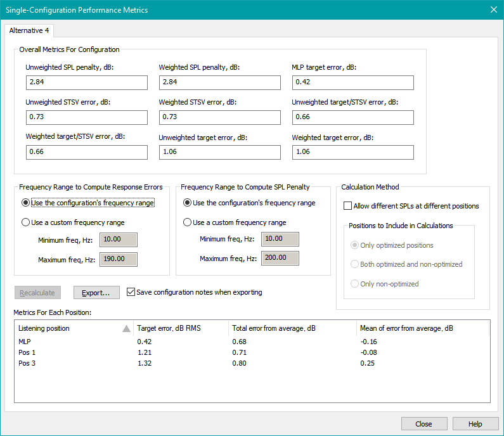This screenshot has height=436, width=504.
Task: Click SPL Penalty maximum freq field 200.00
Action: 280,258
